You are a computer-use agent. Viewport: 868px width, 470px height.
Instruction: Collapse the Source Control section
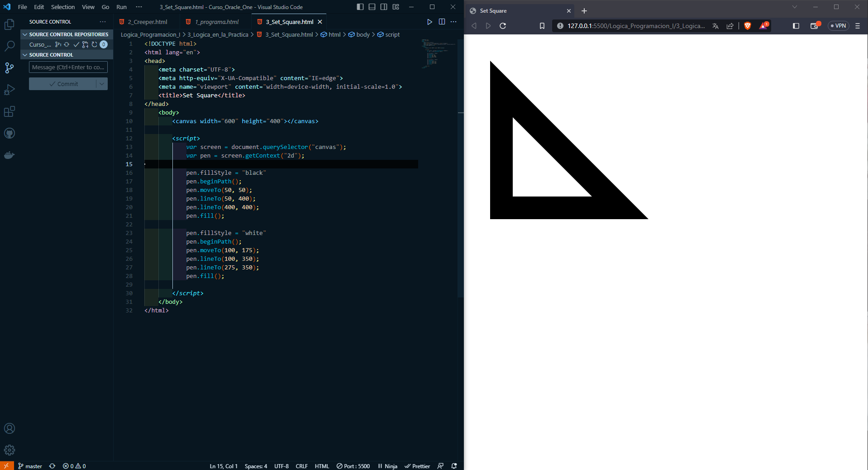point(67,55)
